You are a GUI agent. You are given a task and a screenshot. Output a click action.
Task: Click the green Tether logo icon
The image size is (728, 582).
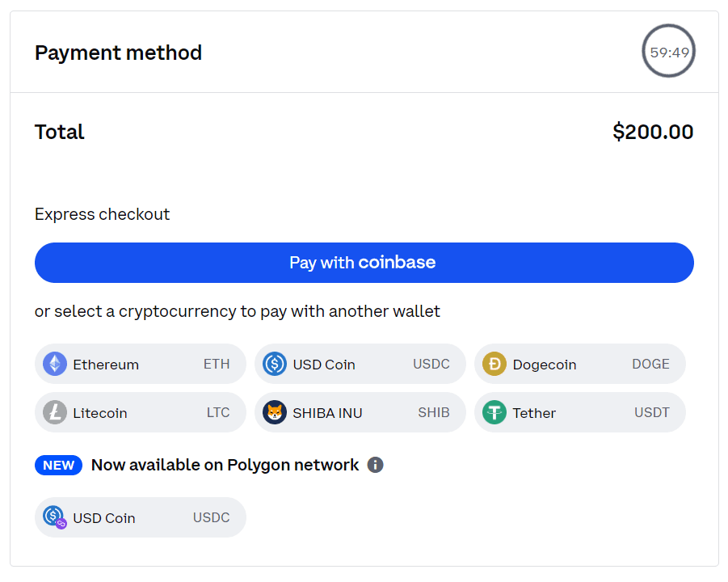[x=494, y=412]
